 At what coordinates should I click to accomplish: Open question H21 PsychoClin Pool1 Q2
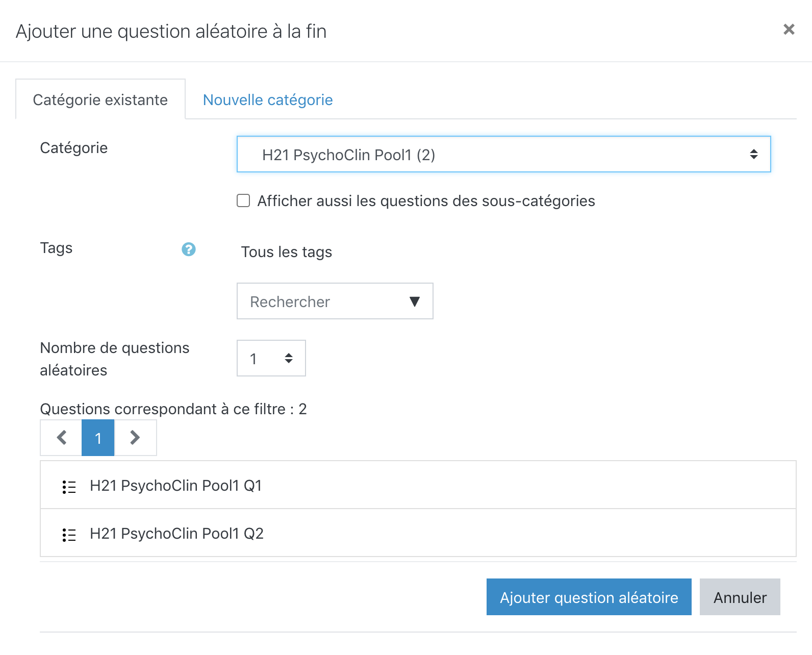click(x=176, y=534)
